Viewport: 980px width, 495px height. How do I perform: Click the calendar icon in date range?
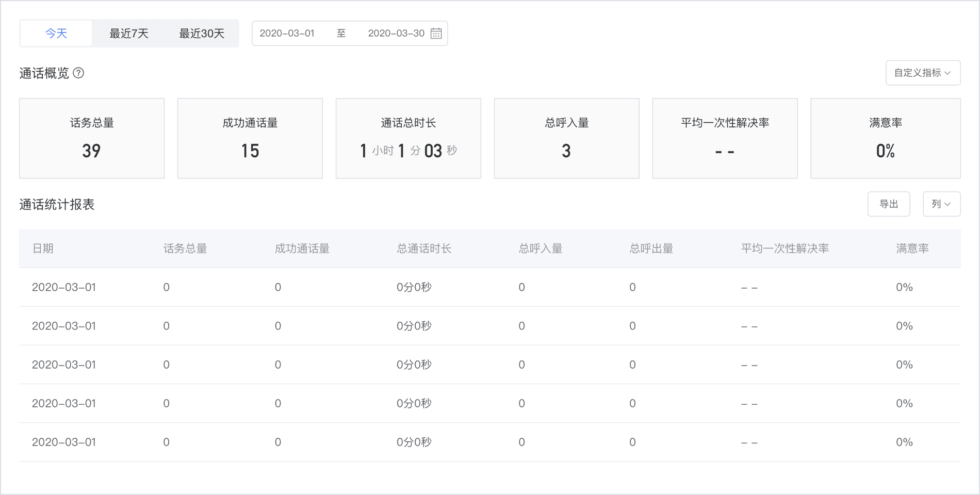point(436,34)
